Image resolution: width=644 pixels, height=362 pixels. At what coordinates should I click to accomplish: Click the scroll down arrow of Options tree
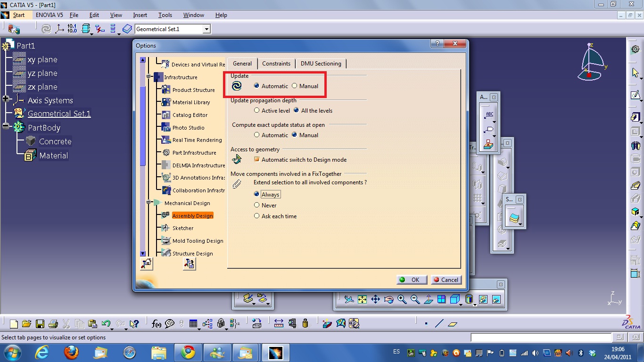143,254
